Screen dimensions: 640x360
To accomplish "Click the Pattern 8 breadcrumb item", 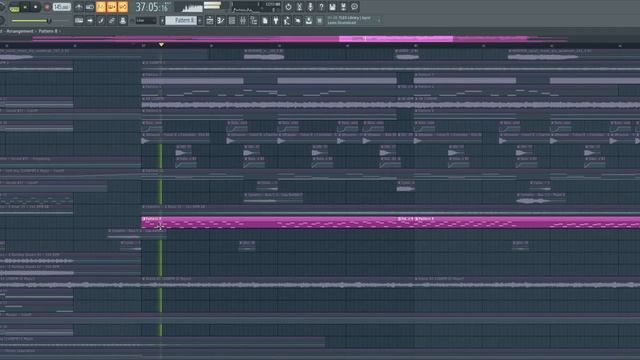I will [x=48, y=31].
